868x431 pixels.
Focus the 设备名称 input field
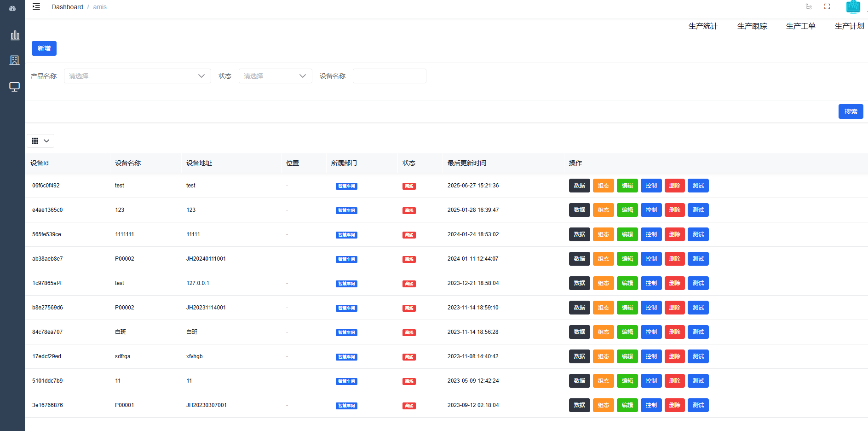coord(390,76)
